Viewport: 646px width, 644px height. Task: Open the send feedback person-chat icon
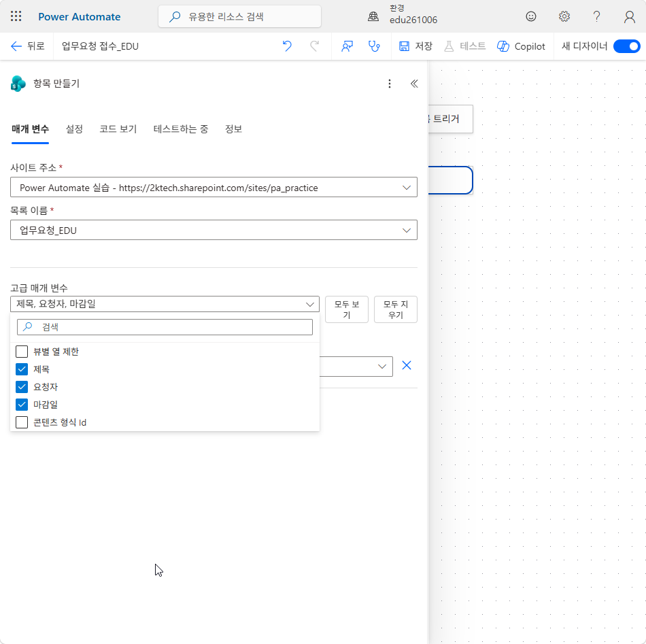pyautogui.click(x=347, y=46)
